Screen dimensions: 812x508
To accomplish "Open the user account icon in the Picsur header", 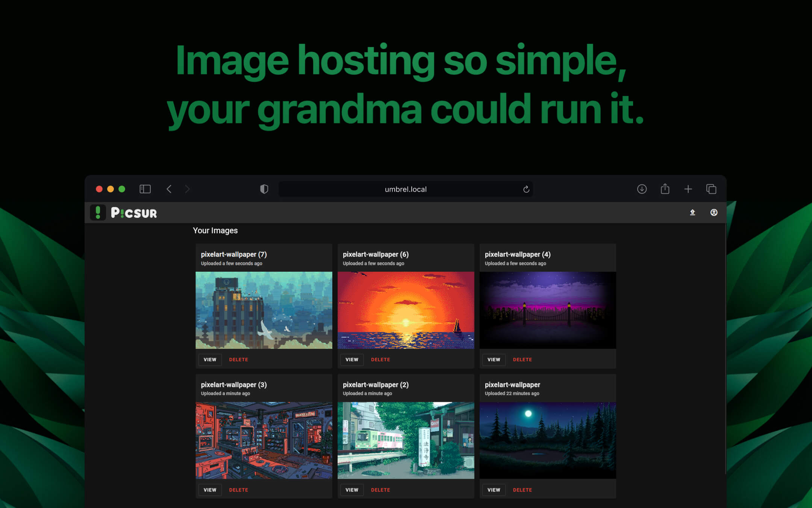I will [x=714, y=213].
